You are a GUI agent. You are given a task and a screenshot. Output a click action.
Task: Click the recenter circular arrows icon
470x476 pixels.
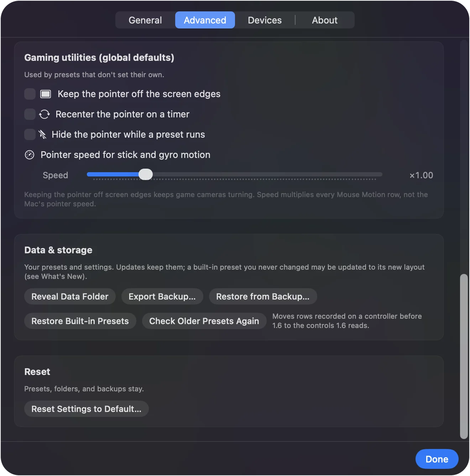pos(45,114)
